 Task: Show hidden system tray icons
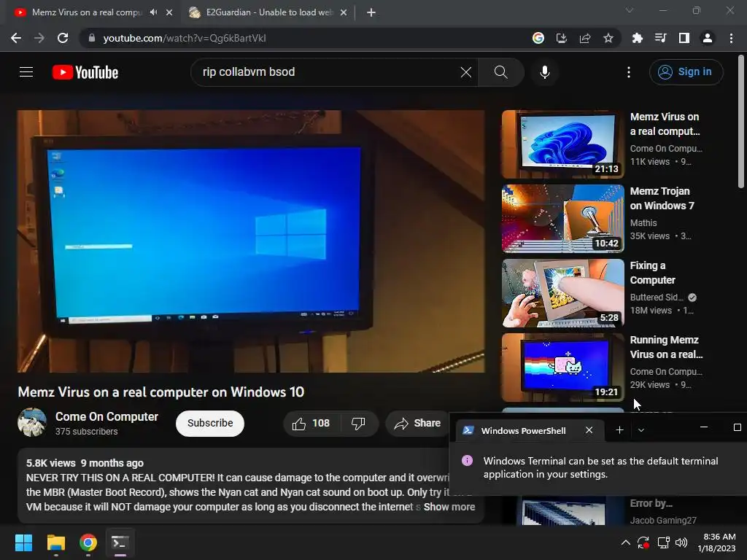(x=625, y=542)
